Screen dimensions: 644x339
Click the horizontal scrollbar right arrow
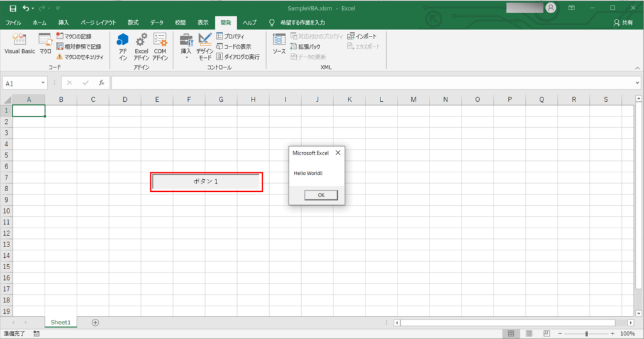click(631, 323)
